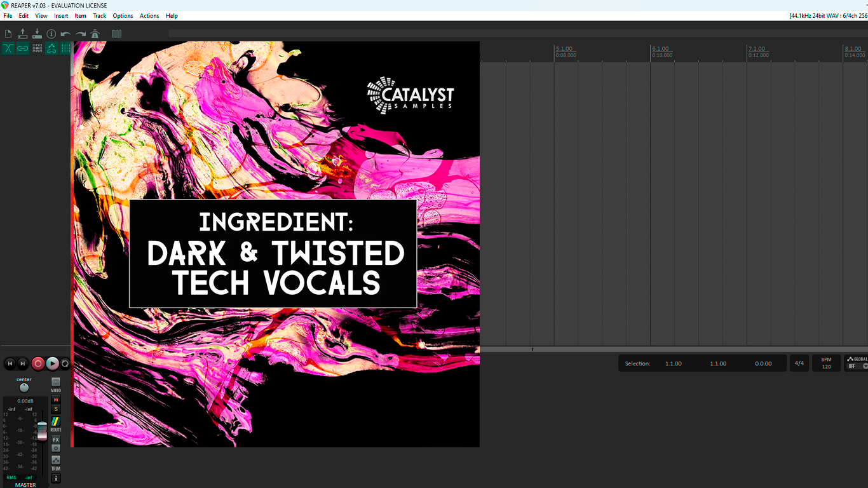
Task: Open the Help menu
Action: (172, 16)
